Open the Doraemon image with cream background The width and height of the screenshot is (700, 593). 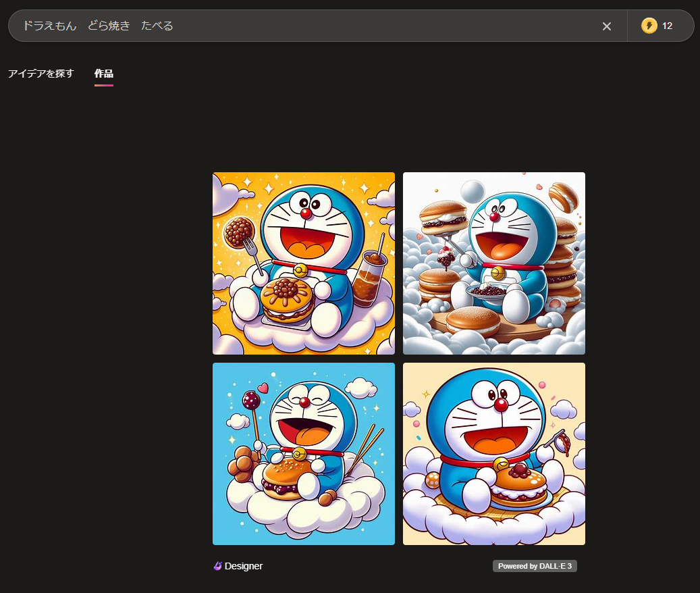pos(493,454)
